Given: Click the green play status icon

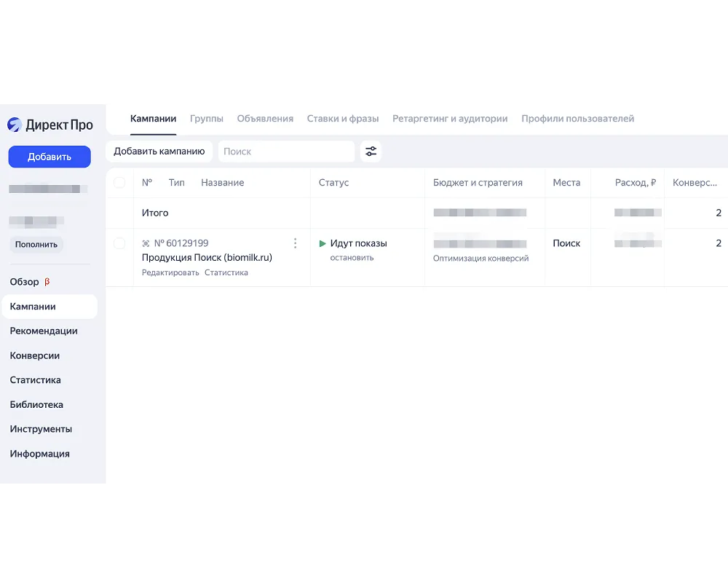Looking at the screenshot, I should pyautogui.click(x=323, y=243).
